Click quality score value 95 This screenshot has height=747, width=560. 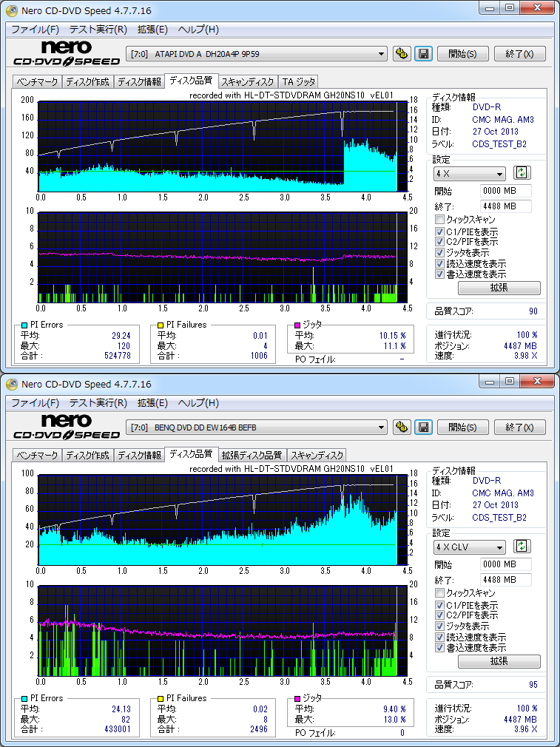coord(533,685)
